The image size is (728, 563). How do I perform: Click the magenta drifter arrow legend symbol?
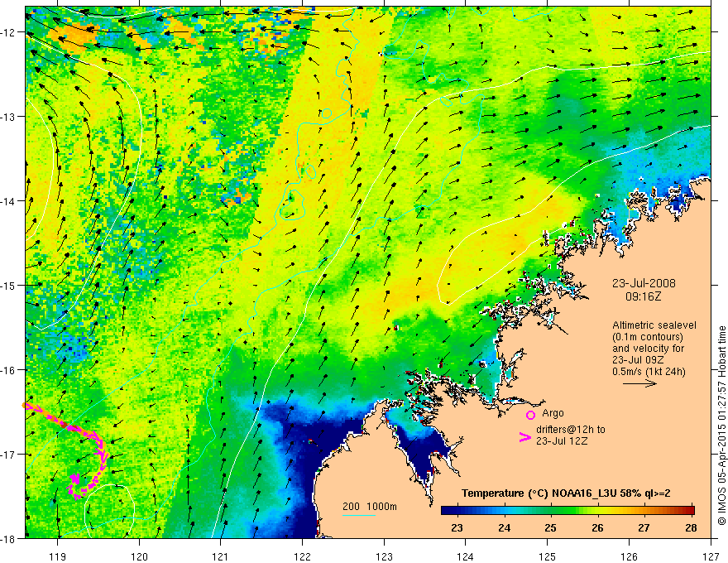525,437
